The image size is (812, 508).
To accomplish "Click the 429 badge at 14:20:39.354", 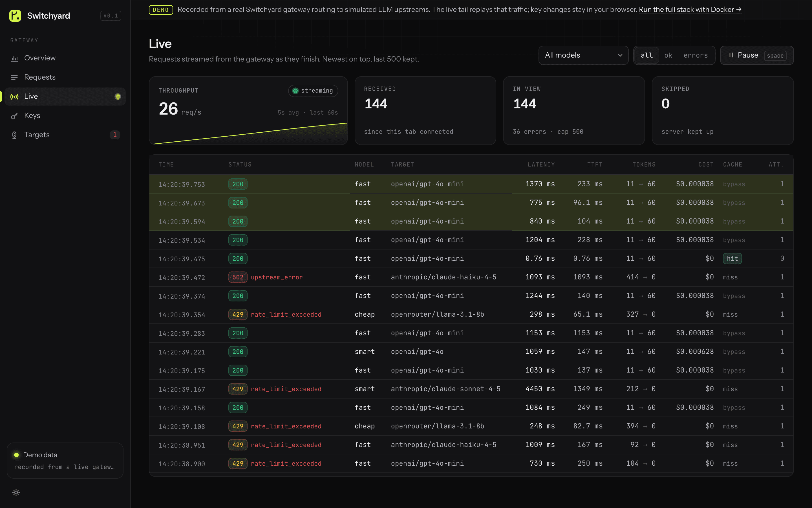I will pyautogui.click(x=238, y=314).
